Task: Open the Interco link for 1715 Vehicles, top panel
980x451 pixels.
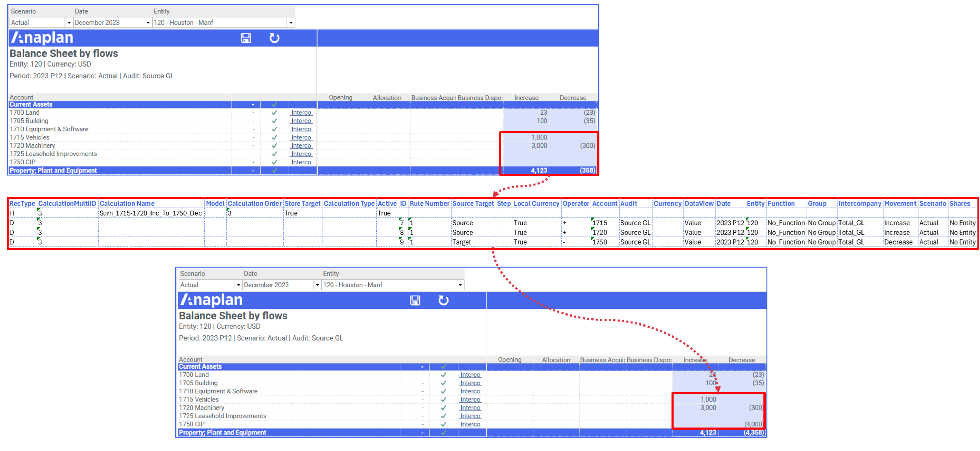Action: tap(301, 137)
